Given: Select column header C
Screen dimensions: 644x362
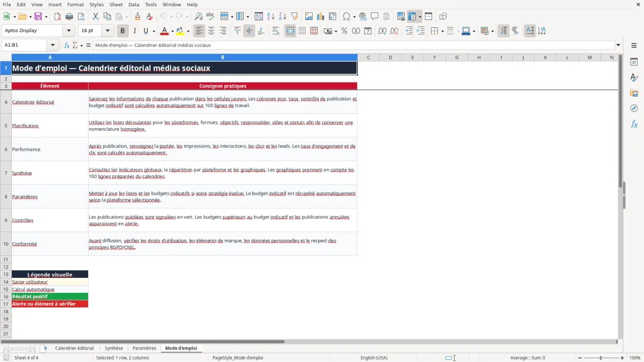Looking at the screenshot, I should [x=369, y=57].
